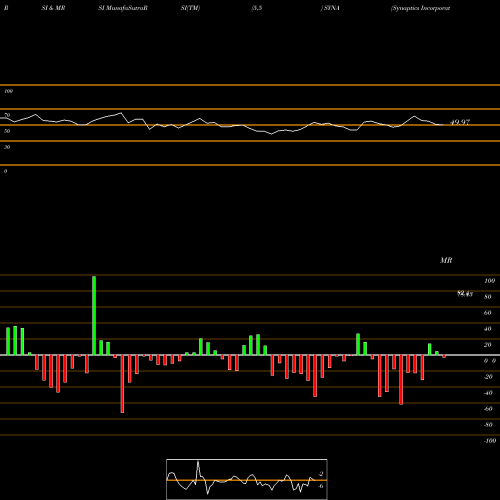Viewport: 500px width, 500px height.
Task: Click the MR axis label -100
Action: tap(490, 441)
